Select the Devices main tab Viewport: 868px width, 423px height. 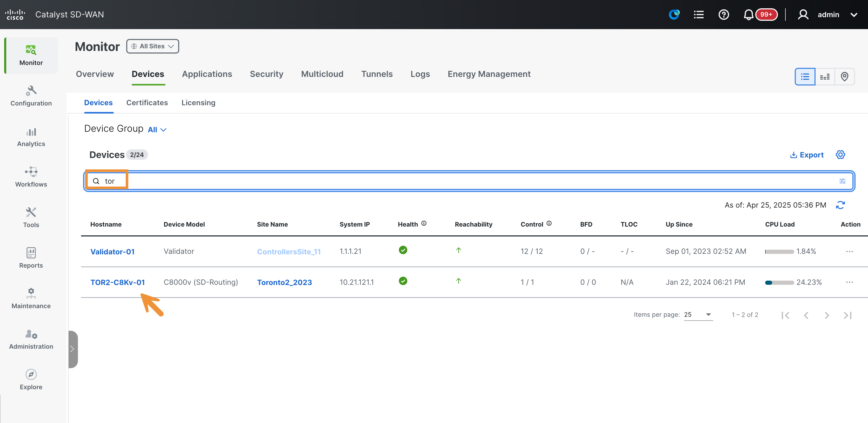click(148, 74)
